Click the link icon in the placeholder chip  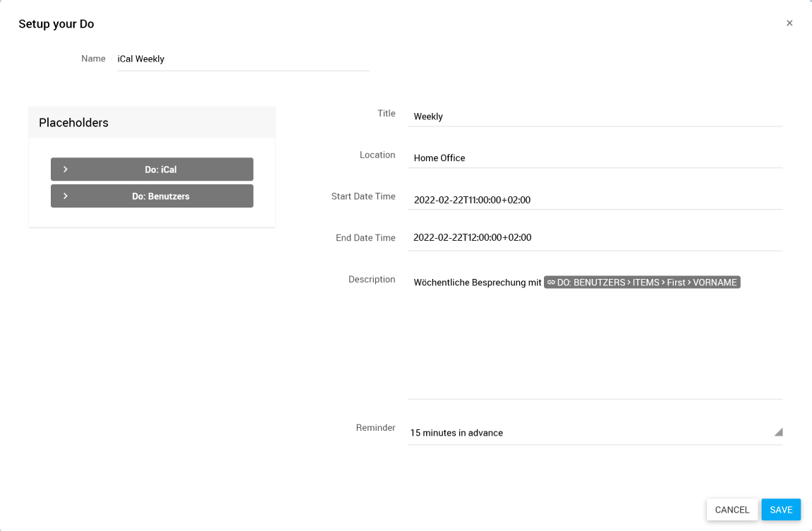[551, 282]
